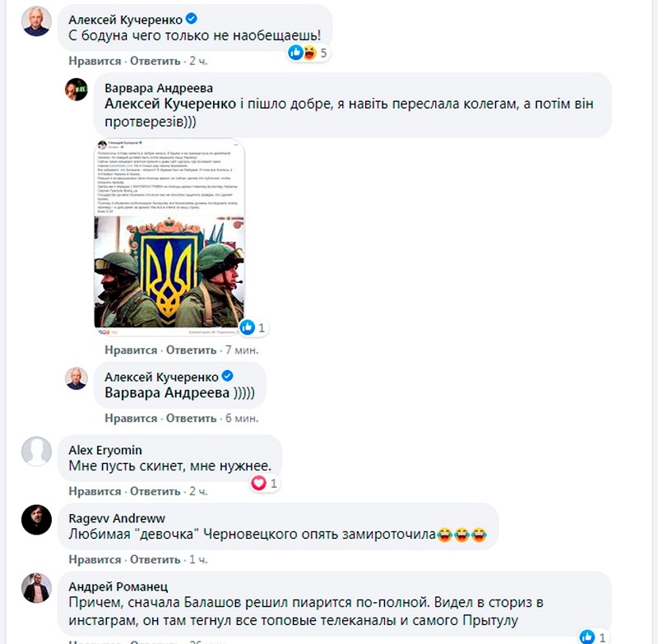This screenshot has width=658, height=644.
Task: Like Alex Eryomin's comment
Action: (x=95, y=491)
